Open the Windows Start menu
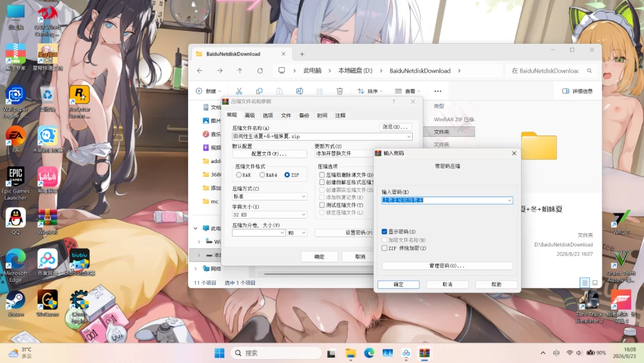 point(220,353)
